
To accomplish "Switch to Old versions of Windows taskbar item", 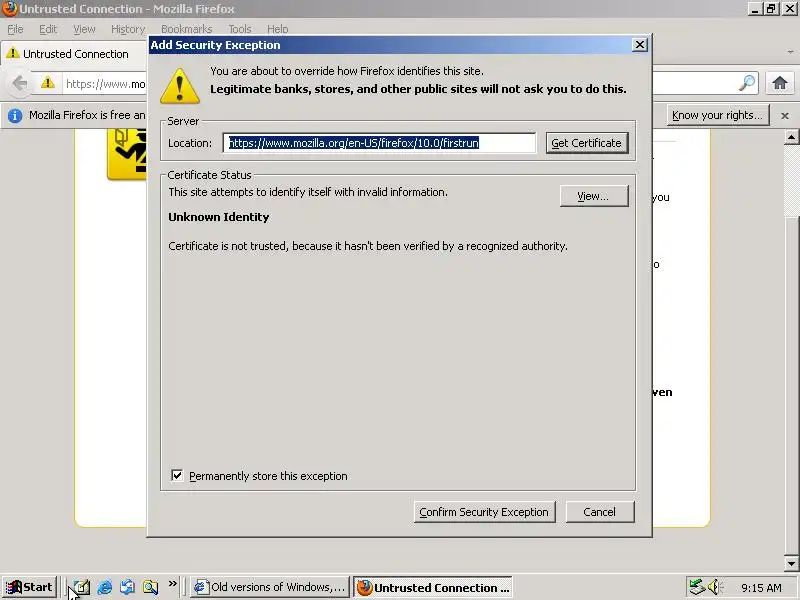I will [270, 587].
